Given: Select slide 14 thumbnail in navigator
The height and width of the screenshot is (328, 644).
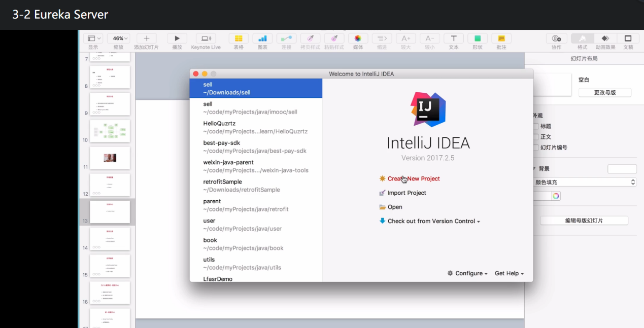Looking at the screenshot, I should click(110, 239).
